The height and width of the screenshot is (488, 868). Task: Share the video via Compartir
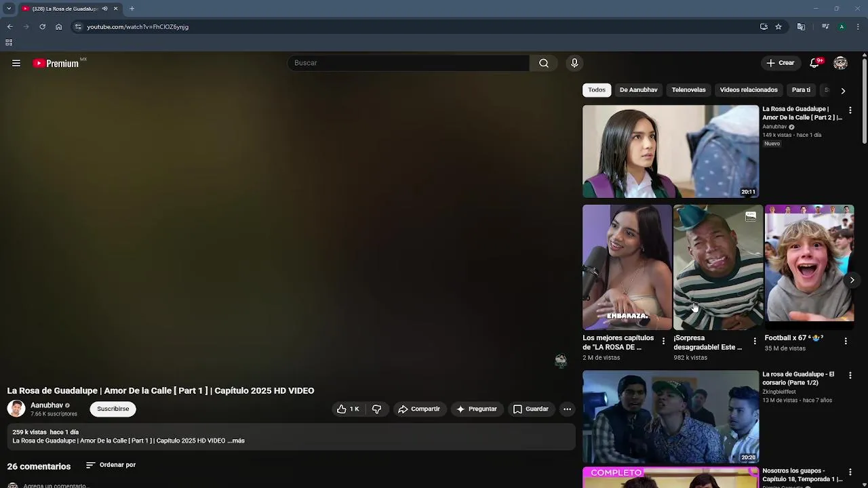coord(419,409)
